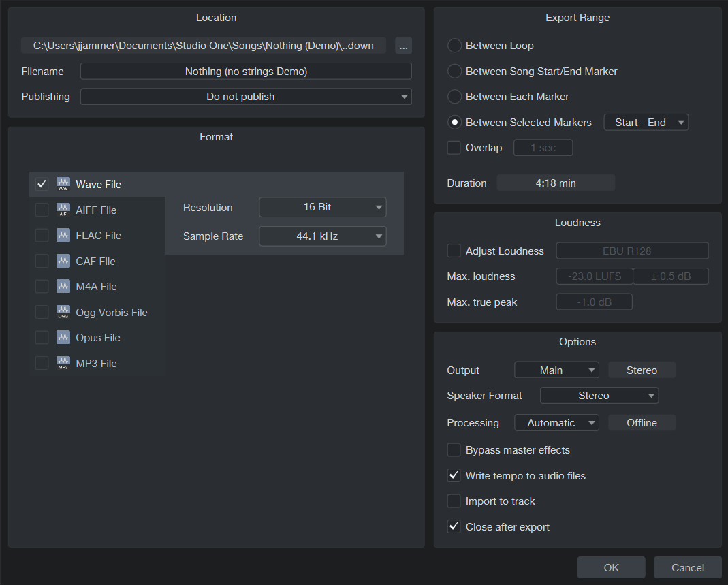The height and width of the screenshot is (585, 728).
Task: Click the FLAC File label
Action: click(x=99, y=236)
